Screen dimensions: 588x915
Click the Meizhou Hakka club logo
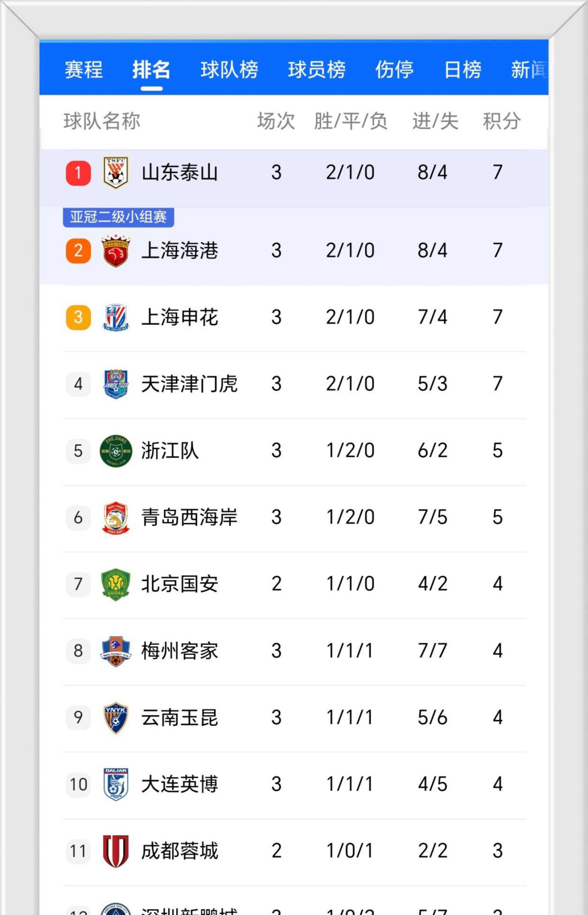click(x=116, y=651)
